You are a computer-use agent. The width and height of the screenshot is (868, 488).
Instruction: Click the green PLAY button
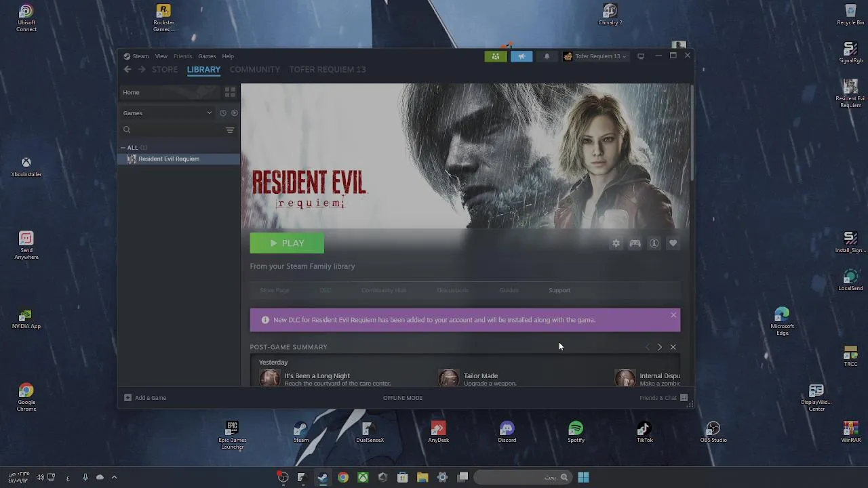point(287,243)
